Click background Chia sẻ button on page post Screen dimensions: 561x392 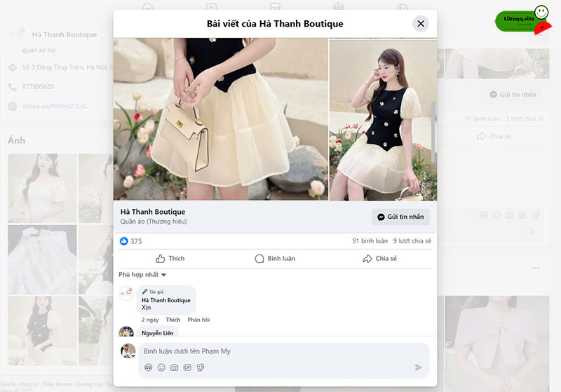pos(494,136)
